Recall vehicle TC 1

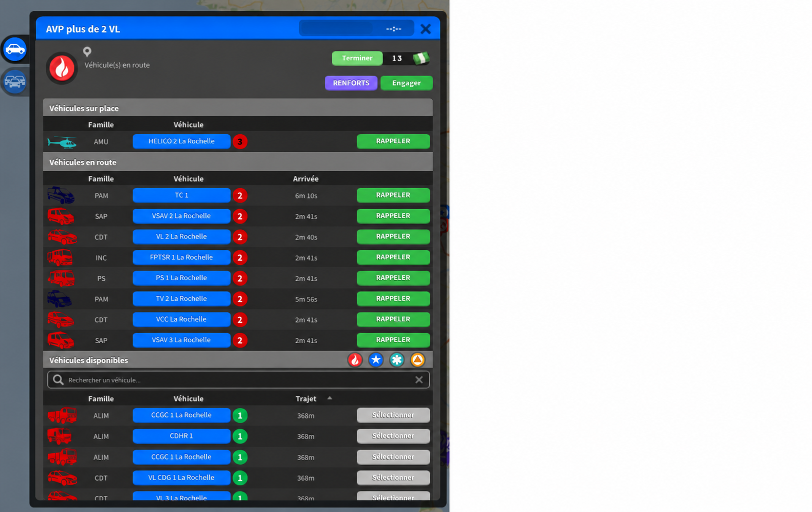pyautogui.click(x=393, y=195)
